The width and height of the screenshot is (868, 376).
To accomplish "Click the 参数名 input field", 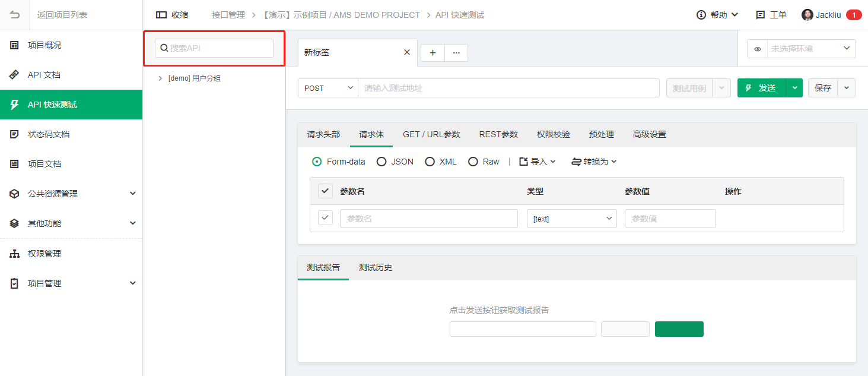I will click(x=429, y=219).
